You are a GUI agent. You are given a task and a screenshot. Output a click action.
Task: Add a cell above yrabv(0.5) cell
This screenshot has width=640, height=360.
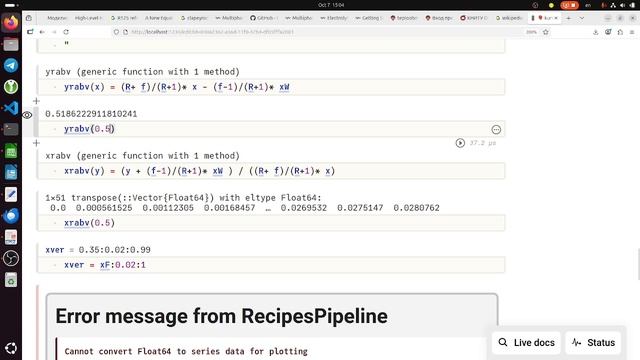[36, 100]
